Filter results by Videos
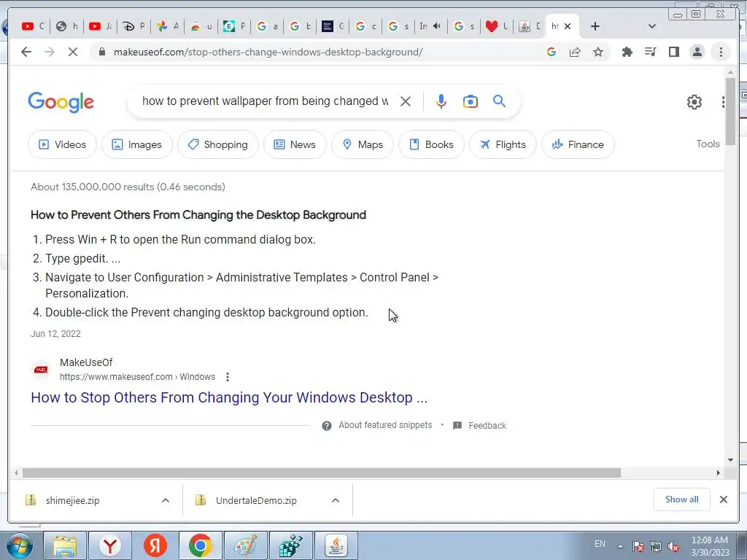Image resolution: width=747 pixels, height=560 pixels. coord(63,144)
